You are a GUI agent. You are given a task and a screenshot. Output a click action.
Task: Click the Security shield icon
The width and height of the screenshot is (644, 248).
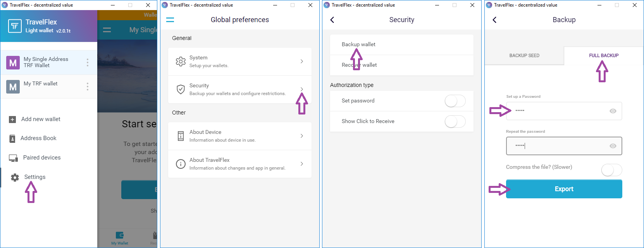click(181, 89)
